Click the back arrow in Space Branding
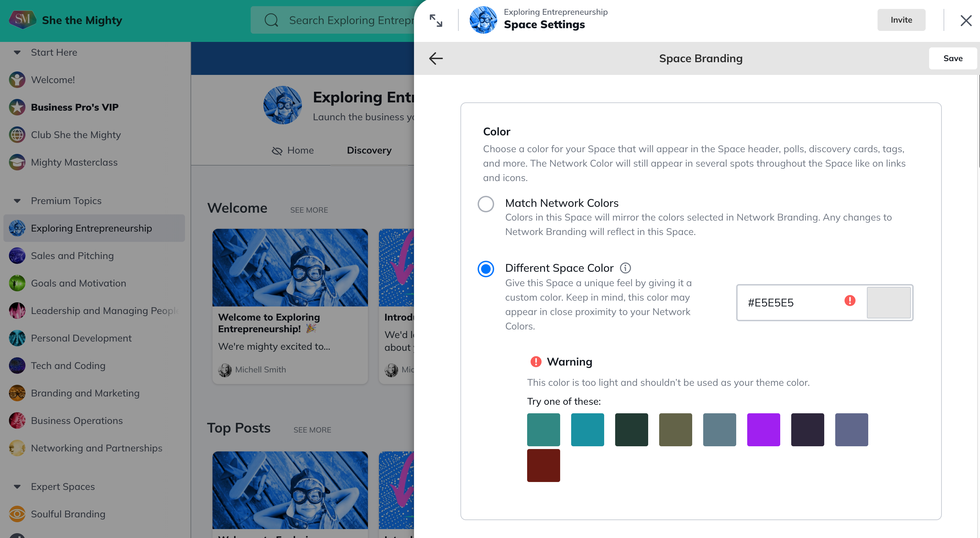 click(436, 58)
